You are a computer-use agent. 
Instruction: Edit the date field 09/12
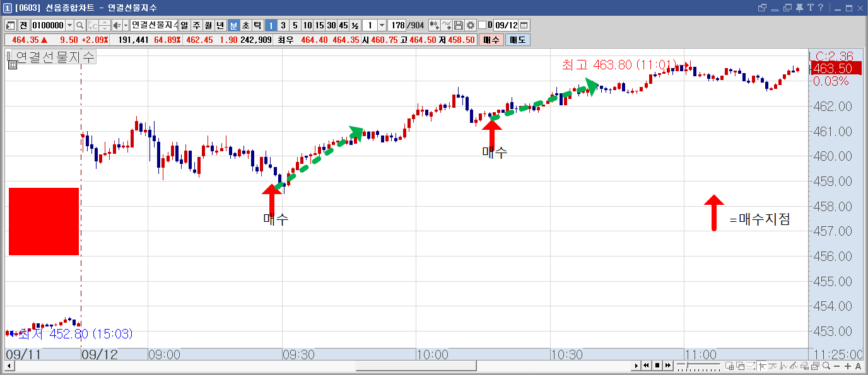click(x=505, y=26)
